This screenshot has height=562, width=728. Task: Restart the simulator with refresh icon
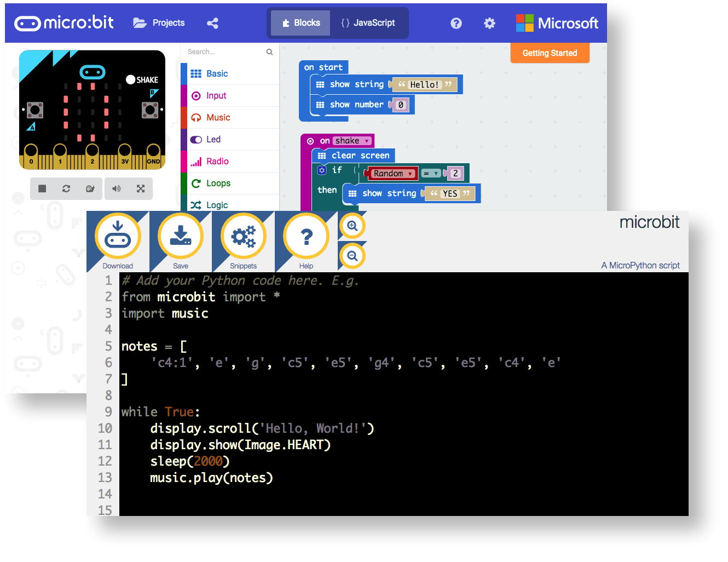[x=66, y=188]
